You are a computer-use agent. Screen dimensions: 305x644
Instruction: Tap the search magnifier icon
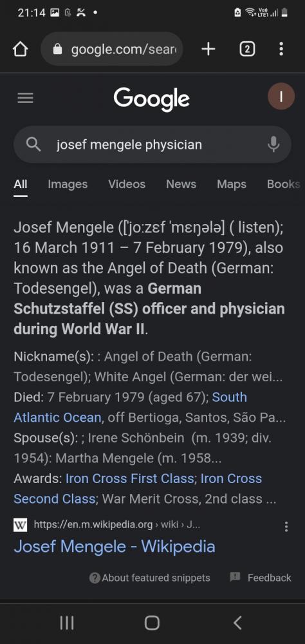(33, 144)
